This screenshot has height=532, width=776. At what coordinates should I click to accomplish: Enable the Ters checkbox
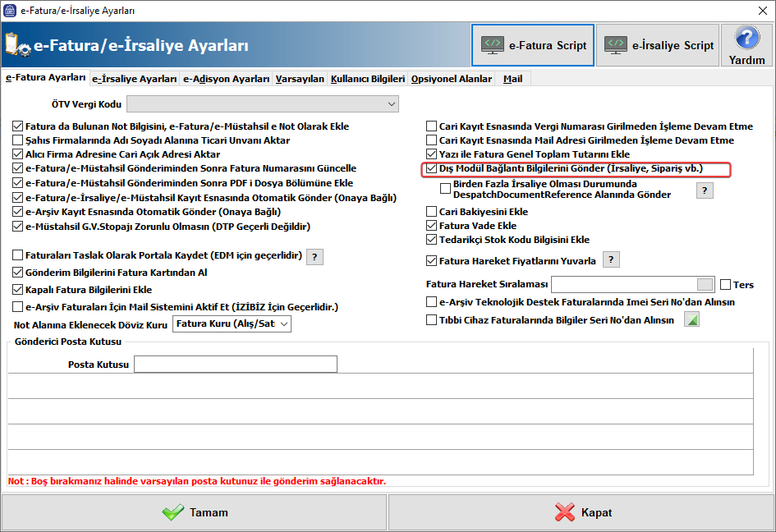click(x=725, y=285)
